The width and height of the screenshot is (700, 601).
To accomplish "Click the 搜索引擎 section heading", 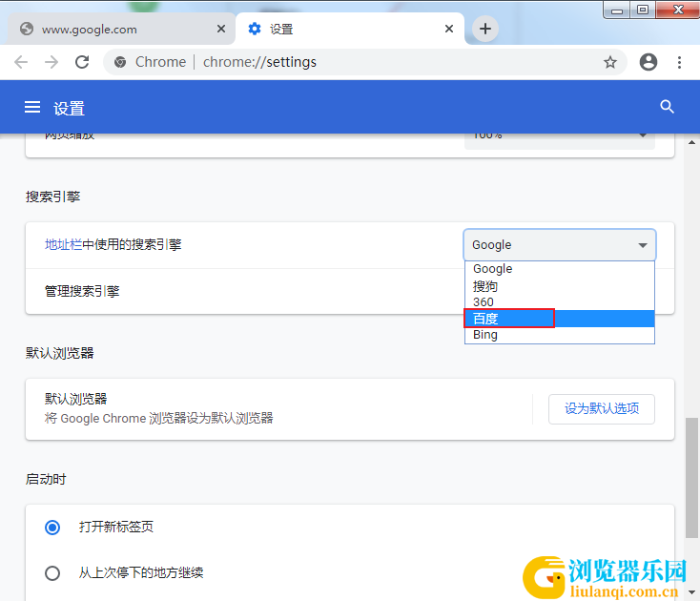I will click(52, 197).
